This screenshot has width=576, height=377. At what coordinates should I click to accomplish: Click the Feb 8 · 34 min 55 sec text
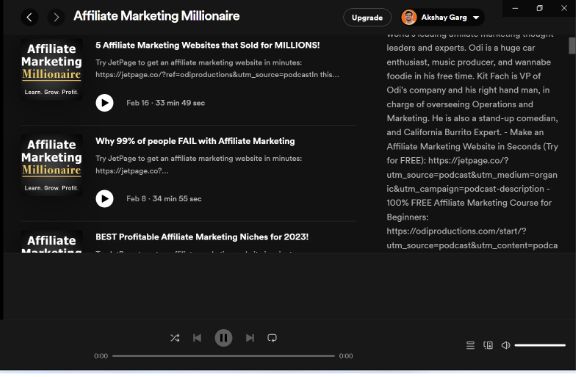[x=164, y=199]
